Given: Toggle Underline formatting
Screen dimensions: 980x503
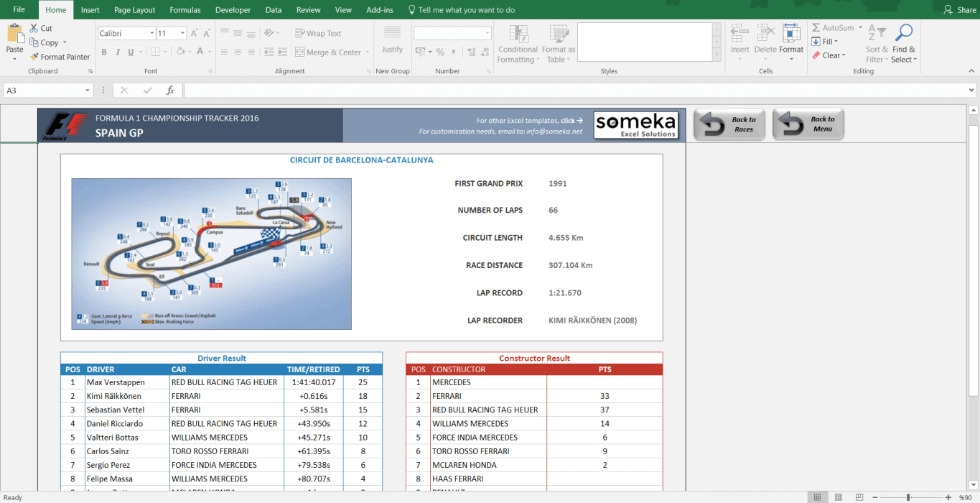Looking at the screenshot, I should 131,52.
